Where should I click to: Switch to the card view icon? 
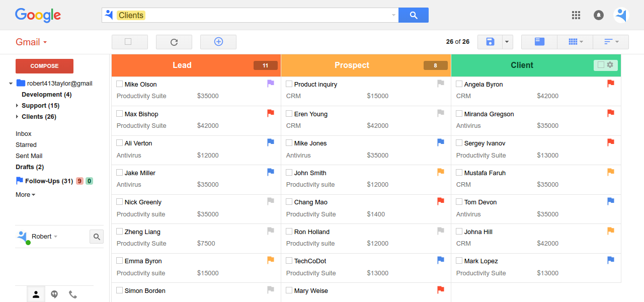tap(539, 42)
